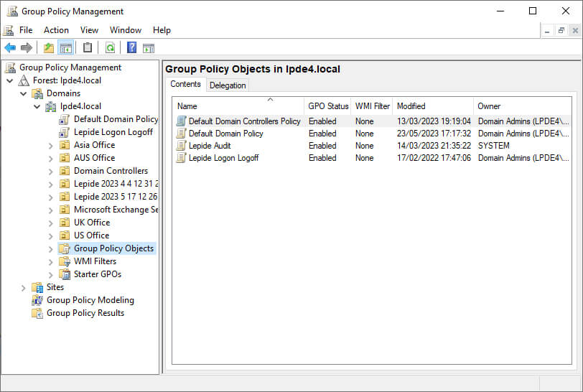Click the Up One Level folder icon

pyautogui.click(x=48, y=48)
